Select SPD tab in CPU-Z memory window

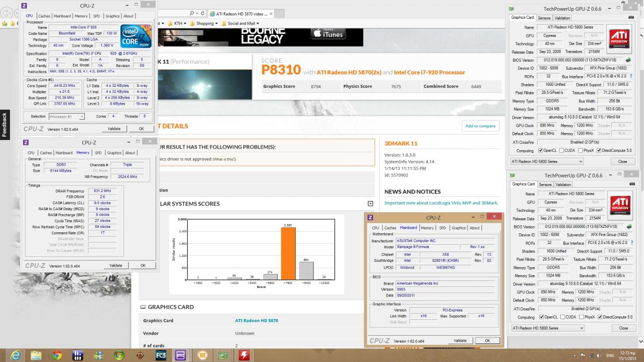[98, 153]
